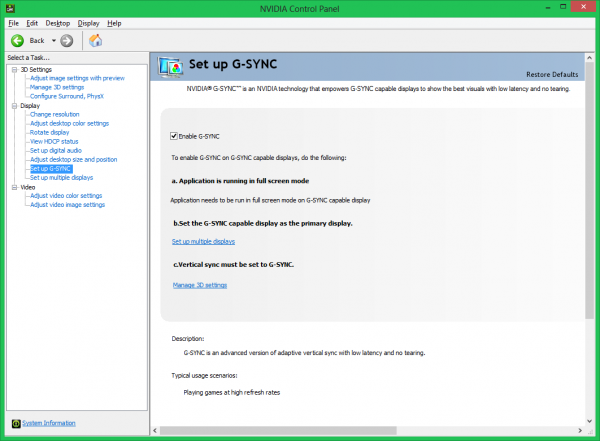Viewport: 600px width, 441px height.
Task: Click the NVIDIA app icon in title bar
Action: pos(10,8)
